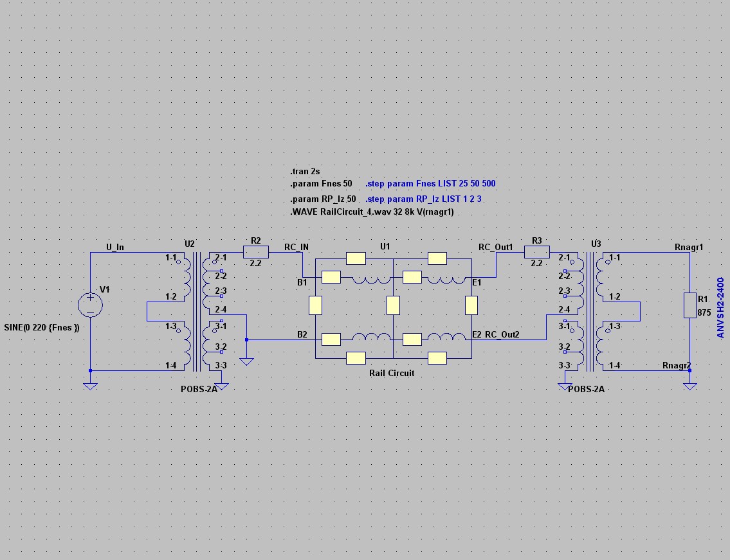
Task: Click the center vertical resistor in U1
Action: point(394,305)
